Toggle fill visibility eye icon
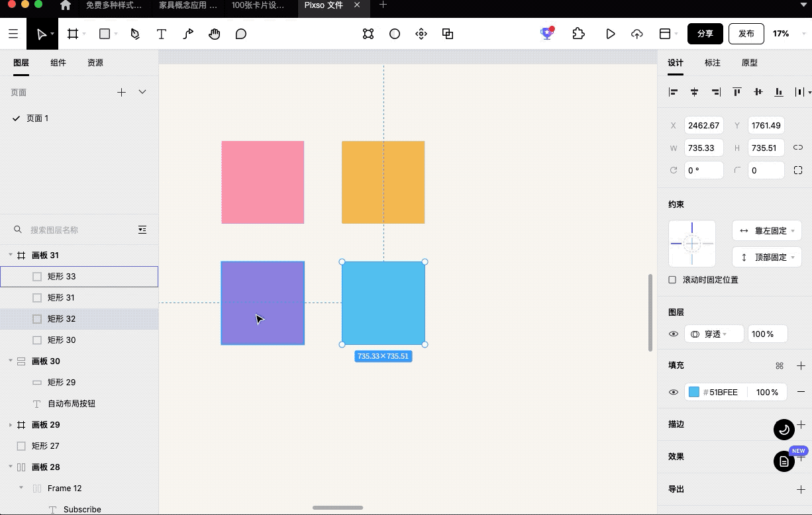The image size is (812, 515). point(674,393)
